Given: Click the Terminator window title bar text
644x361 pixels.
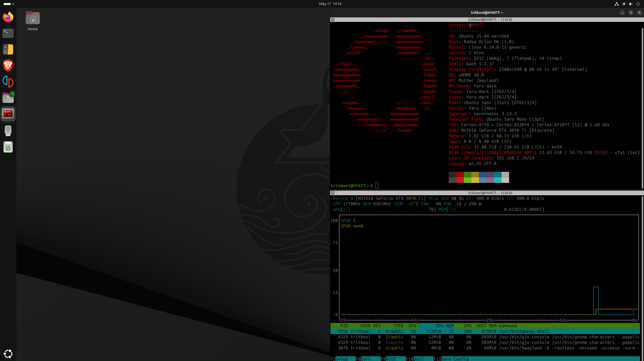Looking at the screenshot, I should coord(487,13).
